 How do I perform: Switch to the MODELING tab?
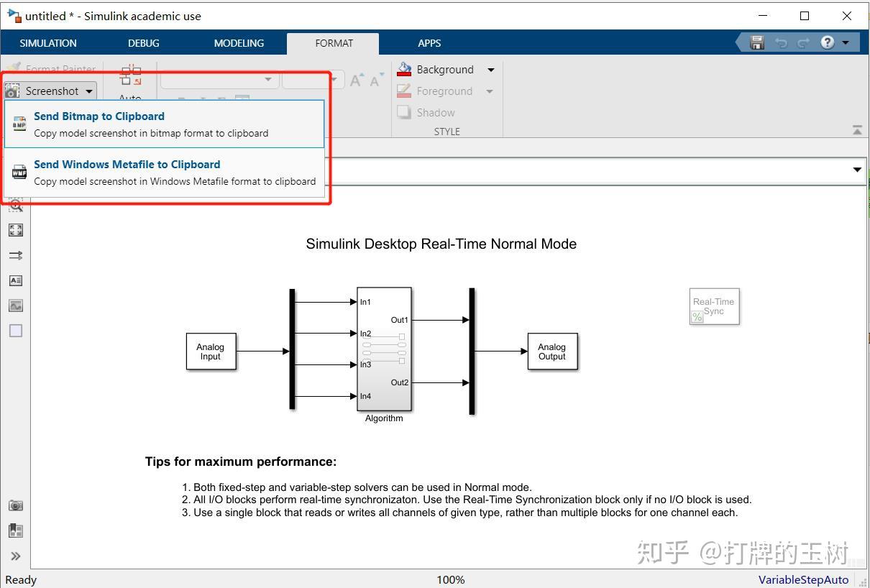238,43
